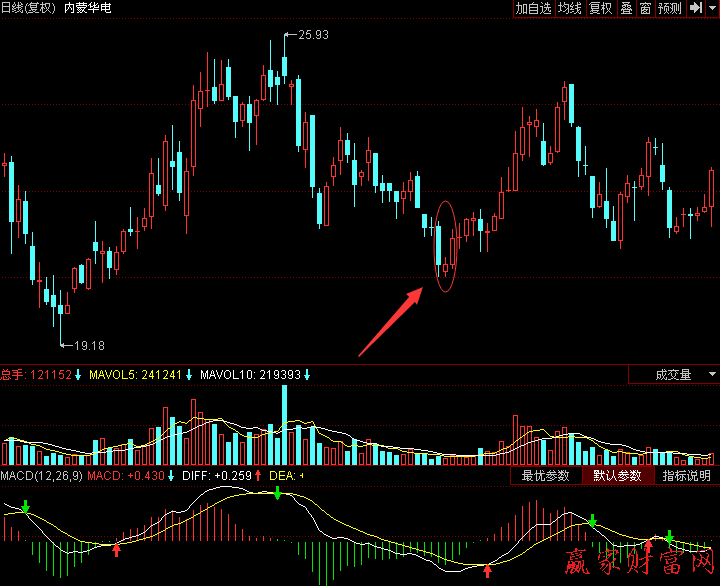
Task: Click the 预测 forecast button
Action: 670,8
